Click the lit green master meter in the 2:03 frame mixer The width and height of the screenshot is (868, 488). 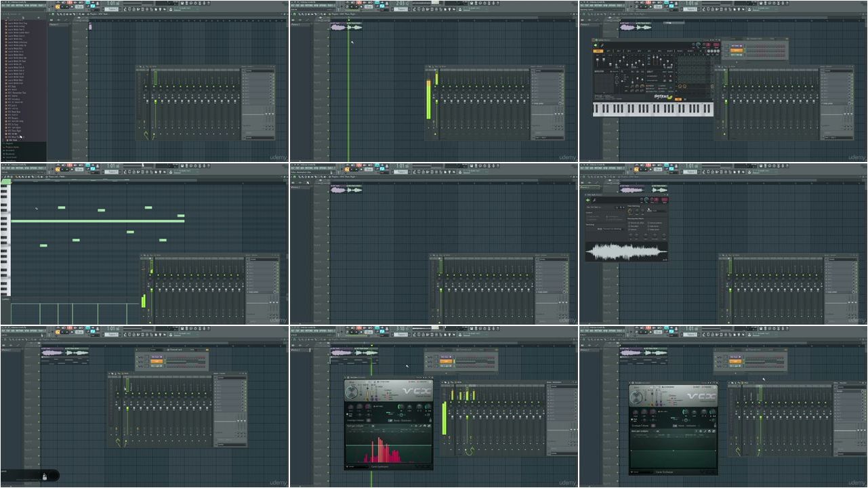429,100
